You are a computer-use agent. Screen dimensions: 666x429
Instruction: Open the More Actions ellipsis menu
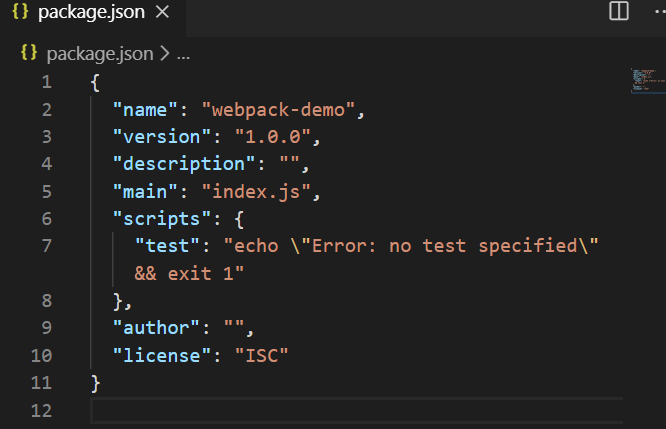660,11
